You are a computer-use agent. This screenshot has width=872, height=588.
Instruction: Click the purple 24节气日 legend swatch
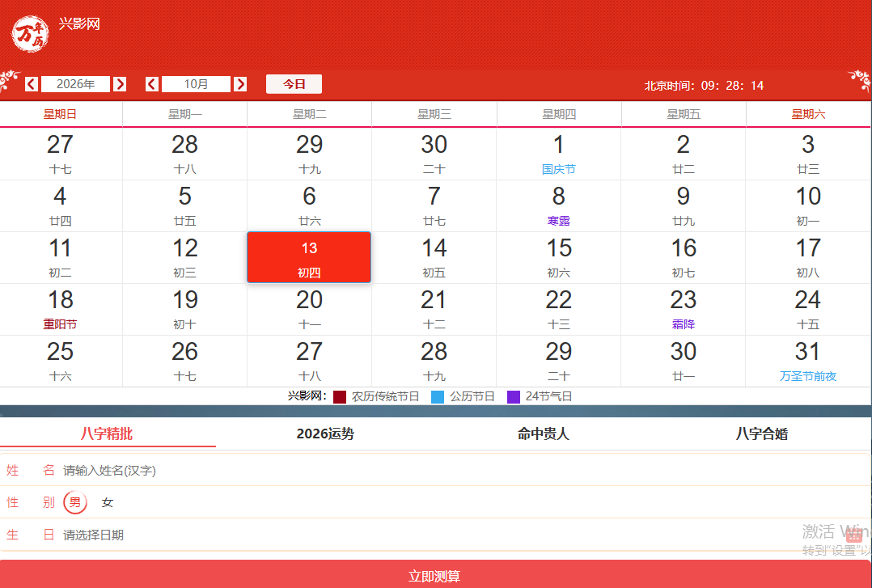coord(514,396)
